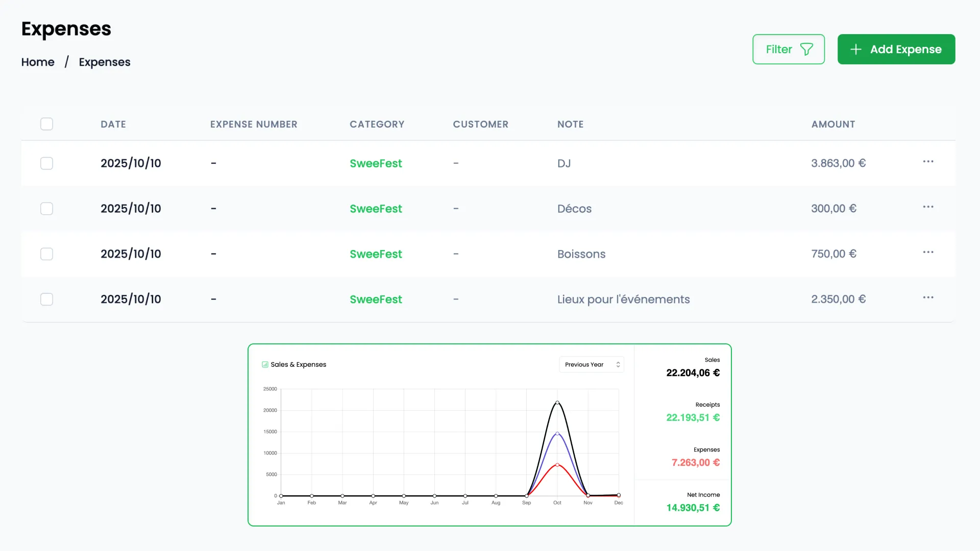Click the Net Income value 14.930,51 €

point(692,508)
